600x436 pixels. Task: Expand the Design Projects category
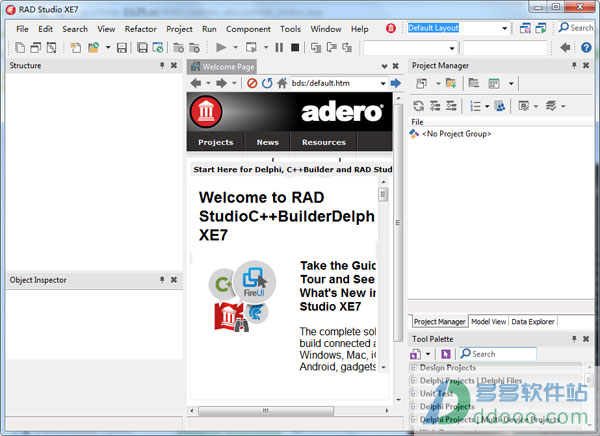point(414,367)
